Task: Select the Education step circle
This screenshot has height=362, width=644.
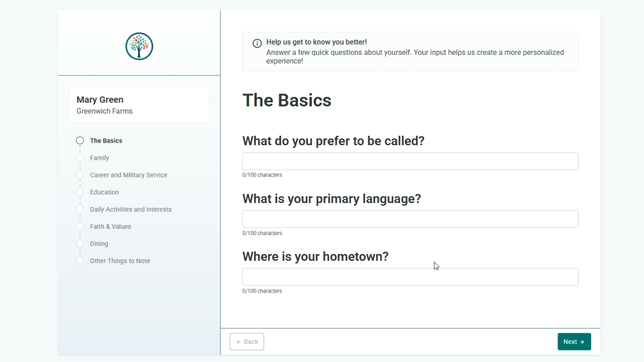Action: [80, 192]
